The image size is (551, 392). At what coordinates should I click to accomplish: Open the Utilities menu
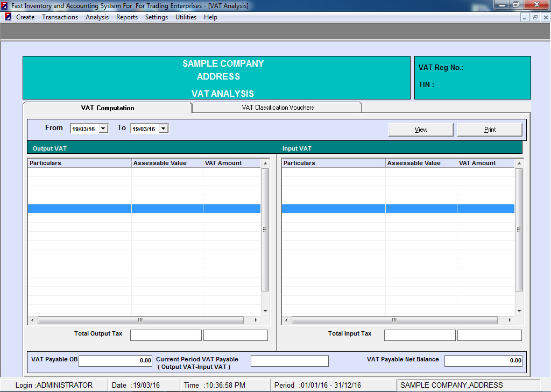186,17
